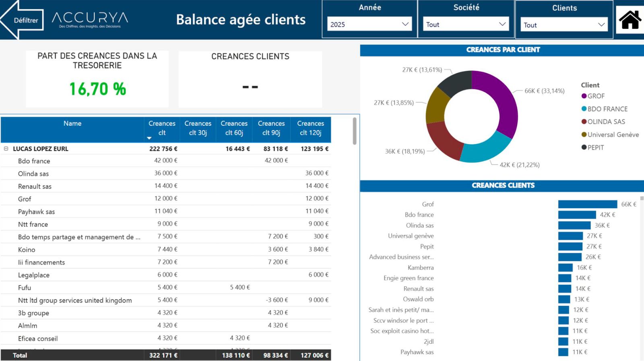Click the Kamberra bar 16K €
Viewport: 644px width, 361px height.
(x=566, y=268)
